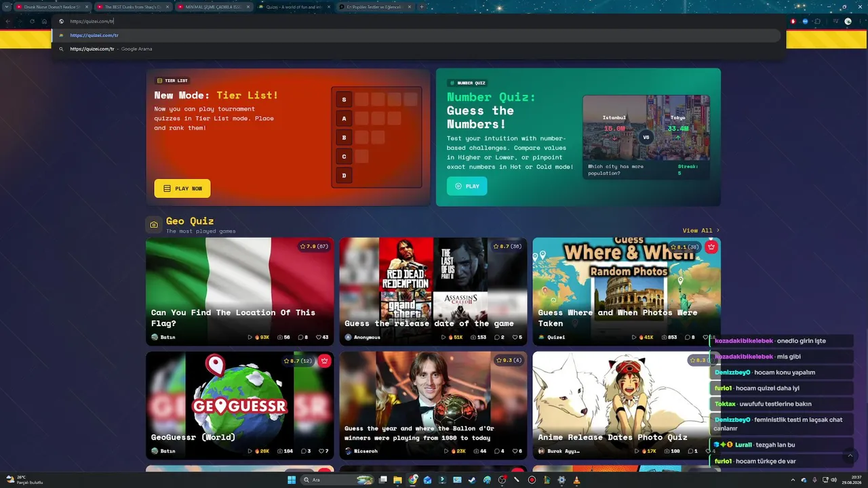The image size is (868, 488).
Task: Click the 'New Mode: Tier List!' heading
Action: 216,96
